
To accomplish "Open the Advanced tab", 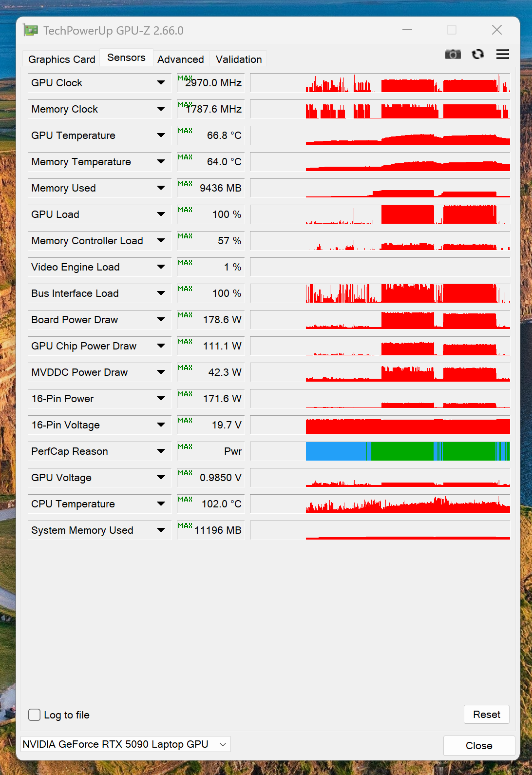I will coord(181,59).
